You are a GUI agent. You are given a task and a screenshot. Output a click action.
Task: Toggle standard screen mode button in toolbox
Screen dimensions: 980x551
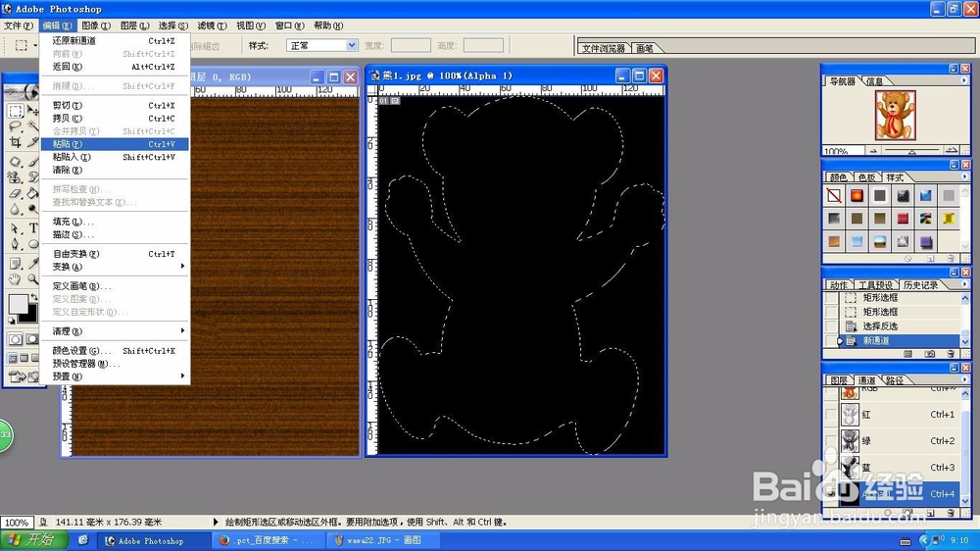coord(13,359)
